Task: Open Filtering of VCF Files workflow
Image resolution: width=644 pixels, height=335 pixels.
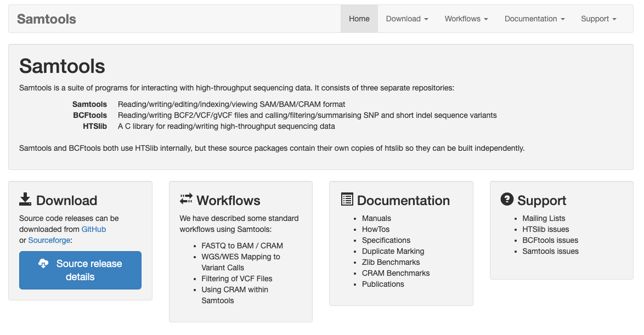Action: click(x=236, y=279)
